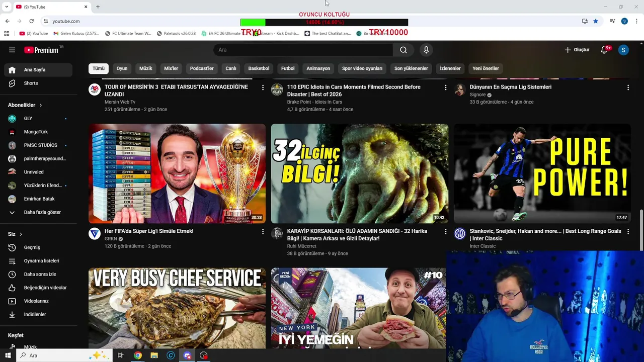Image resolution: width=644 pixels, height=362 pixels.
Task: Select the Yeni öneriler chip
Action: point(486,68)
